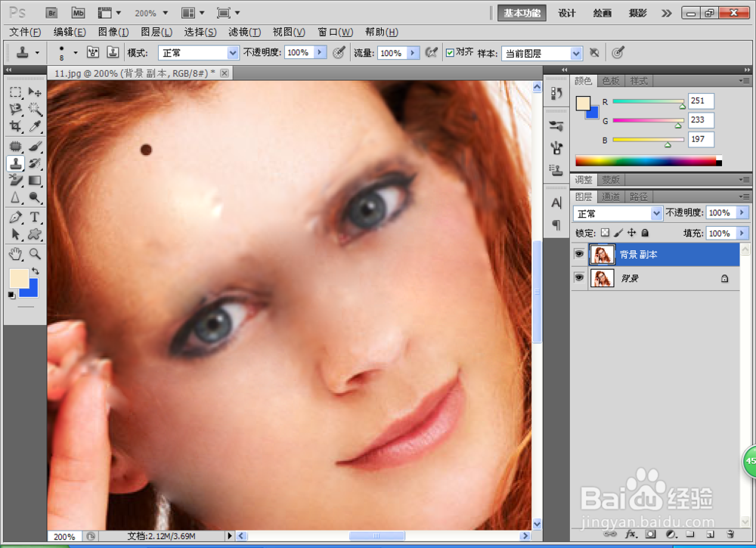Toggle tablet pressure for opacity
Screen dimensions: 756x548
point(339,52)
